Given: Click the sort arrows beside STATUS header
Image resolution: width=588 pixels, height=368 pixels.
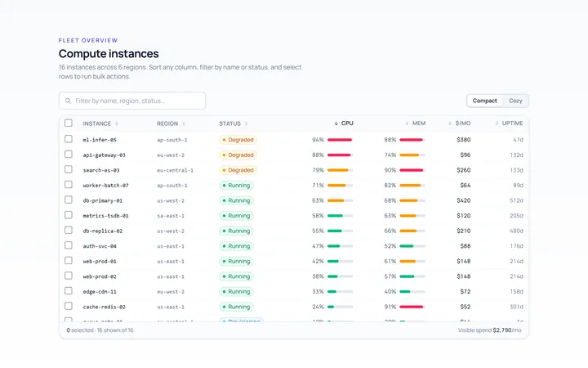Looking at the screenshot, I should (247, 123).
